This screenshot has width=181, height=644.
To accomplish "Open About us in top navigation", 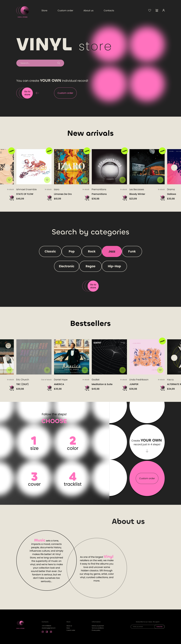I will pos(88,11).
